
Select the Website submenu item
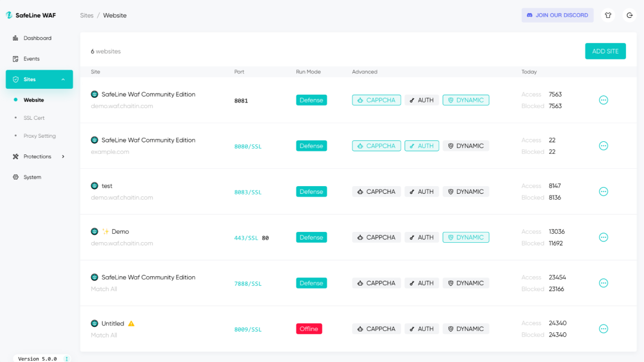[x=33, y=100]
